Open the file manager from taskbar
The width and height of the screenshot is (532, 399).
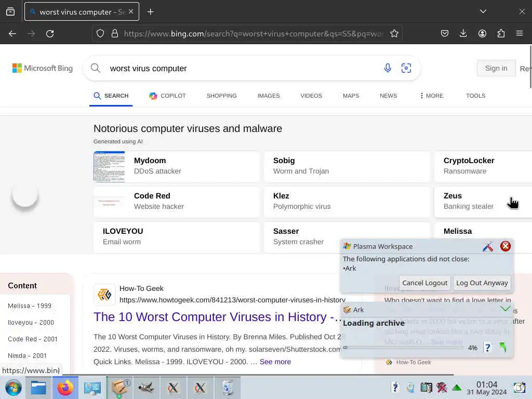pyautogui.click(x=38, y=388)
